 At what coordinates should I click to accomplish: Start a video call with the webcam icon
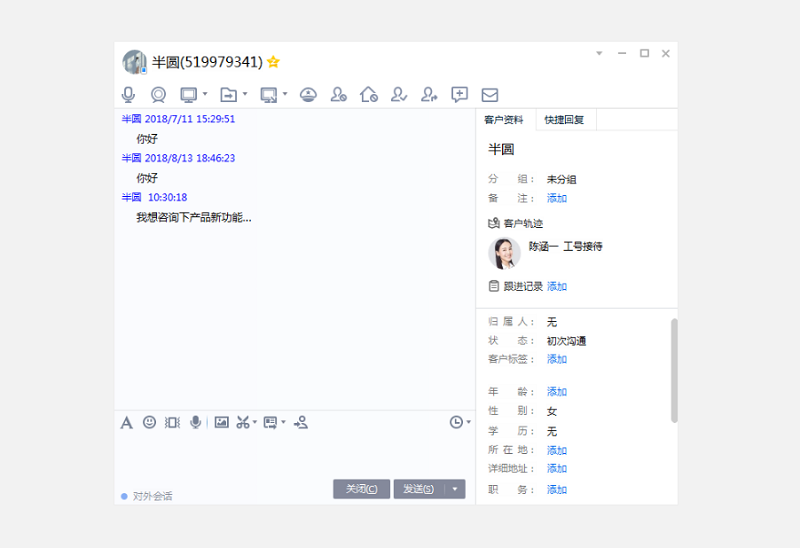[158, 95]
